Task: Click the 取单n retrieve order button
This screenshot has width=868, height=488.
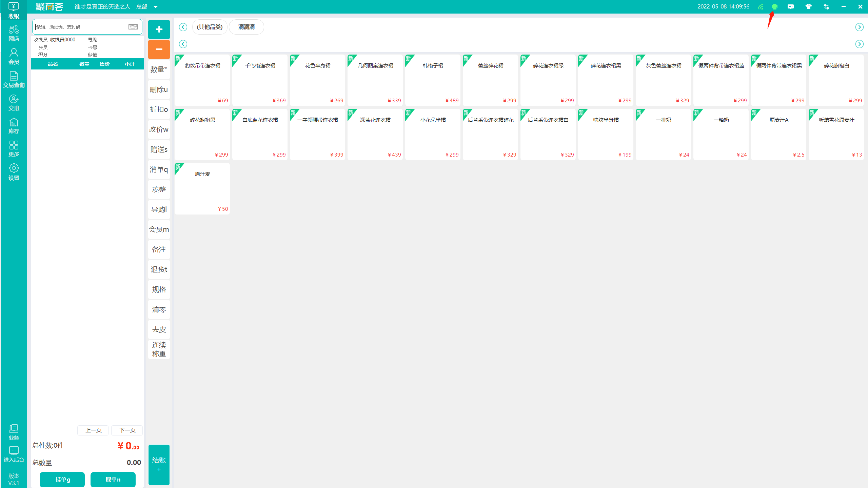Action: click(113, 480)
